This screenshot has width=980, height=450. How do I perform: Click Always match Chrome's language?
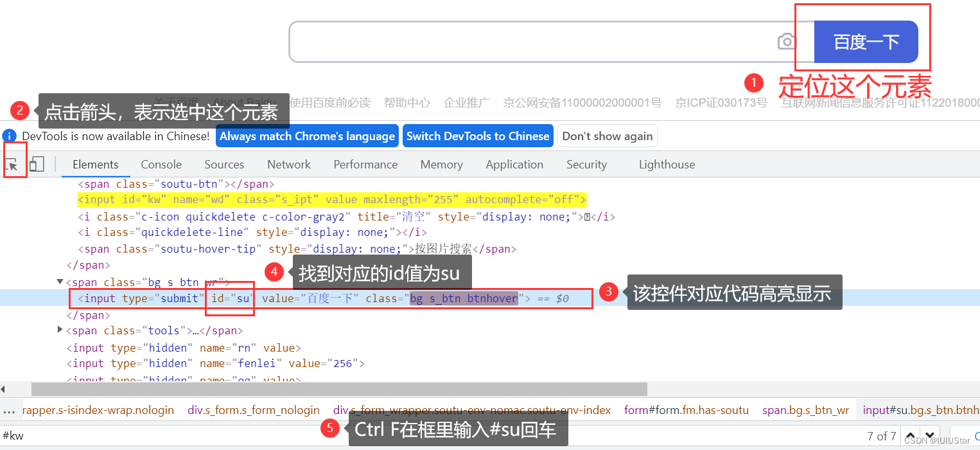coord(306,136)
